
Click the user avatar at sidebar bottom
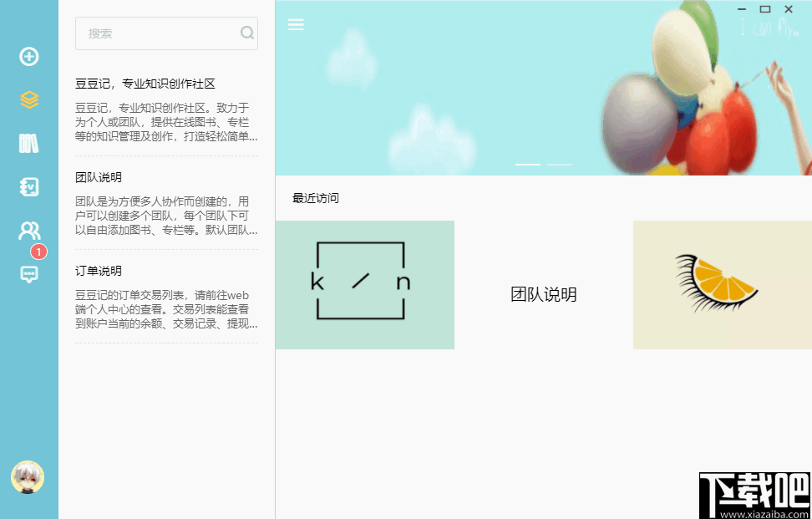pos(29,476)
